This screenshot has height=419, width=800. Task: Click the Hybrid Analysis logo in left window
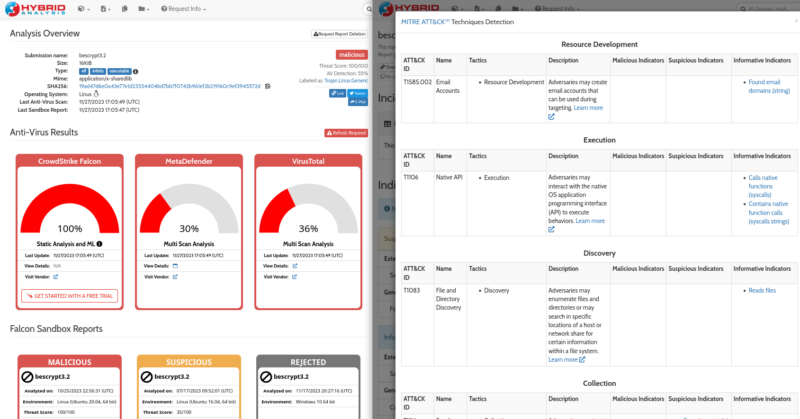click(x=35, y=9)
